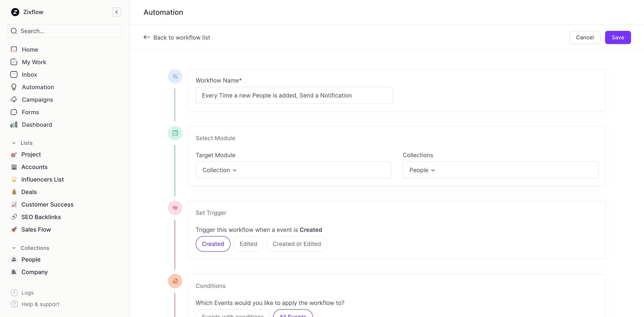644x317 pixels.
Task: Click the Select Module step icon
Action: tap(175, 133)
